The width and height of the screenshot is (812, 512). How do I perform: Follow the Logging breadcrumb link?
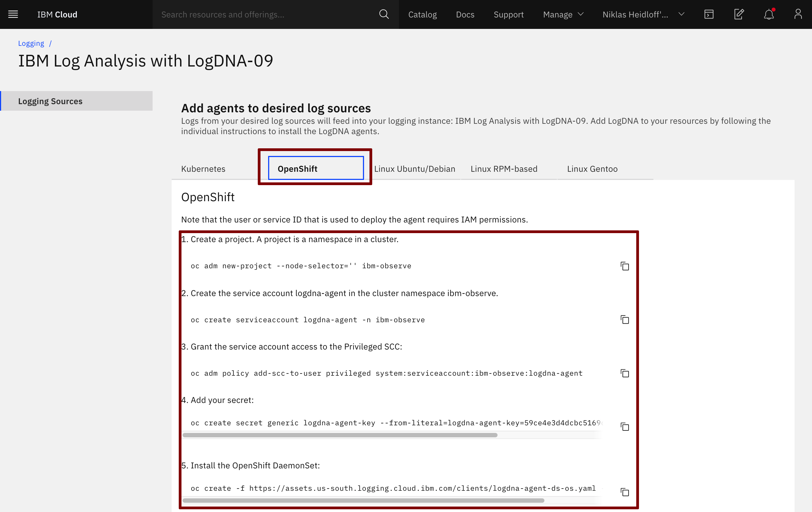31,43
